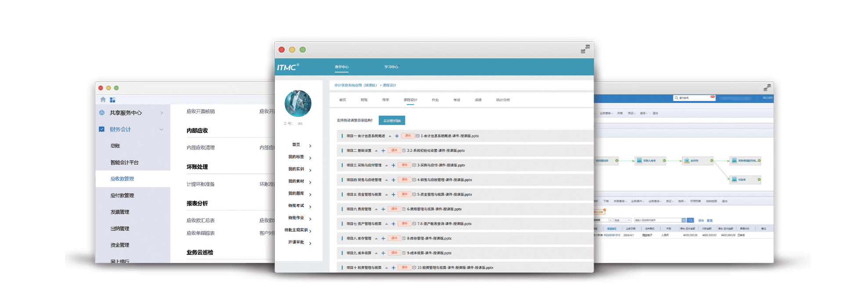868x302 pixels.
Task: Open the 作业 tab
Action: 435,100
